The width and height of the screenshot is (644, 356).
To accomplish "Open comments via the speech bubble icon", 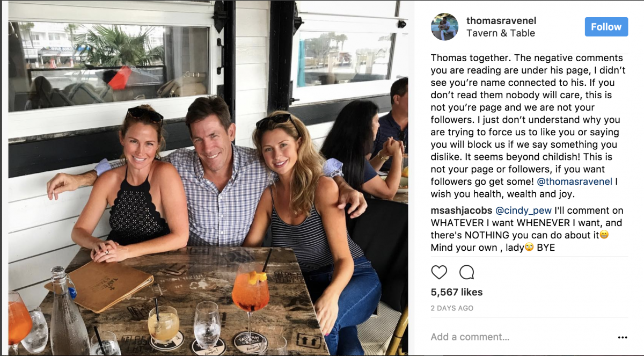I will coord(466,272).
